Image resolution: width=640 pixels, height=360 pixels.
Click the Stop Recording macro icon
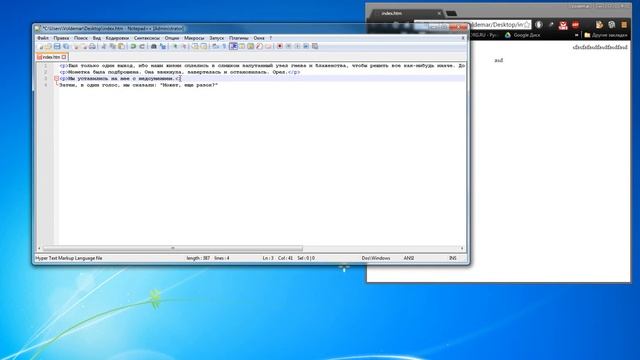point(288,47)
